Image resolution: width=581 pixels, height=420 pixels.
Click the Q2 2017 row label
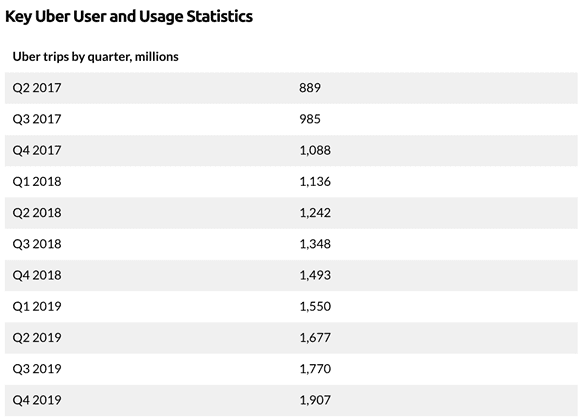37,88
